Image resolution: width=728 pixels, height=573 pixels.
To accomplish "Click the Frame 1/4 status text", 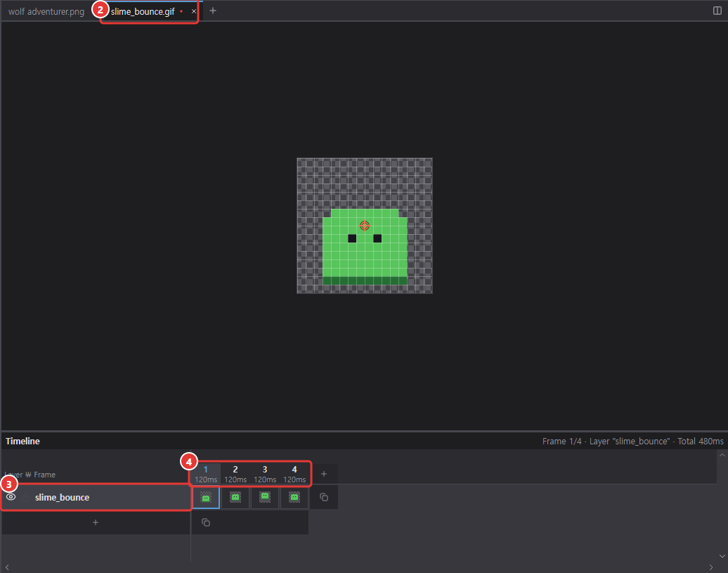I will point(561,441).
